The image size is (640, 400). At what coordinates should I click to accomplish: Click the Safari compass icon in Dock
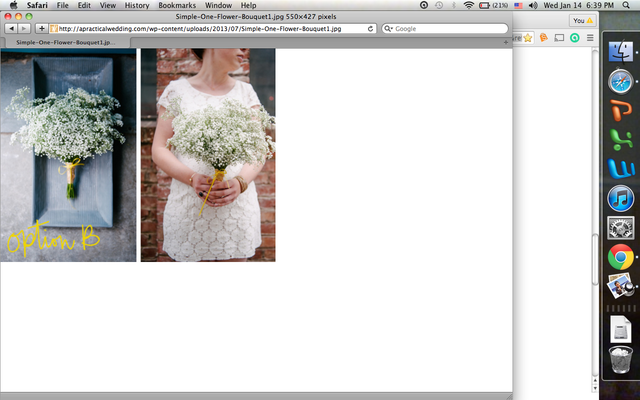pyautogui.click(x=621, y=81)
